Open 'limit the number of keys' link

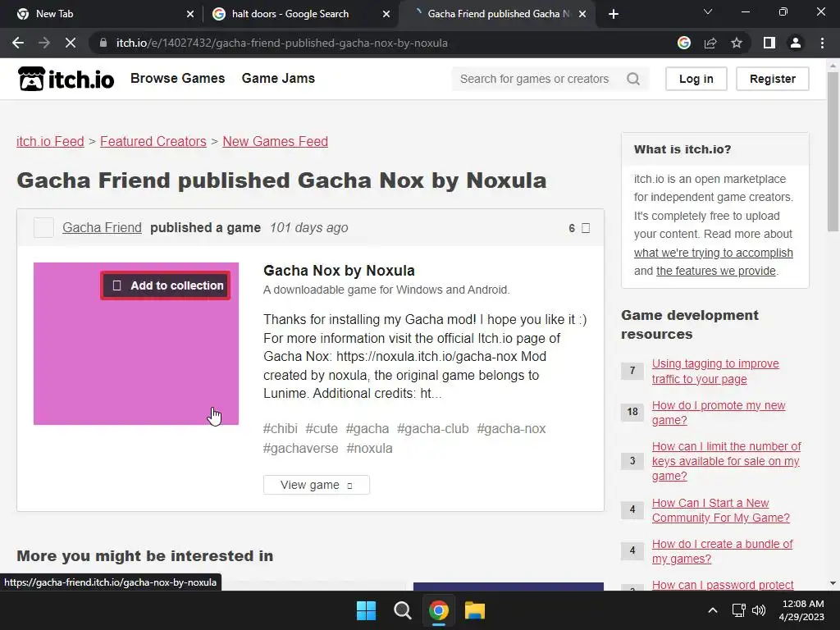727,461
